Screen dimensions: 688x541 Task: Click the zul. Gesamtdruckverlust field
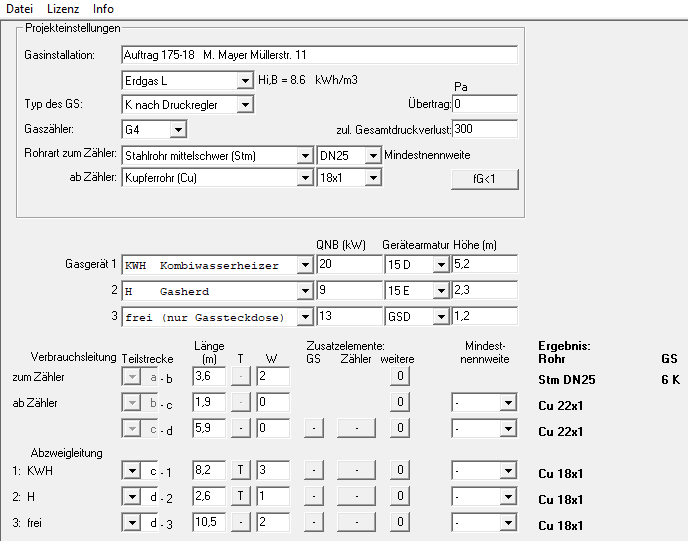tap(485, 129)
